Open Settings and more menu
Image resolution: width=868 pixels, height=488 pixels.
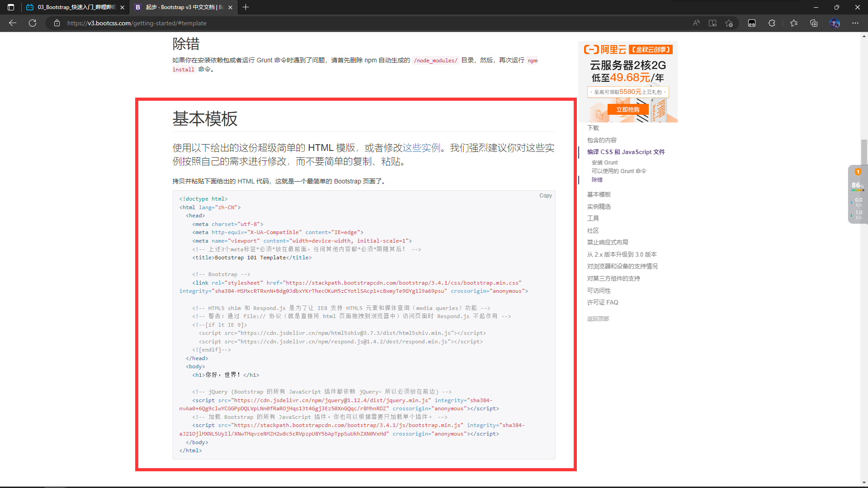pos(855,23)
